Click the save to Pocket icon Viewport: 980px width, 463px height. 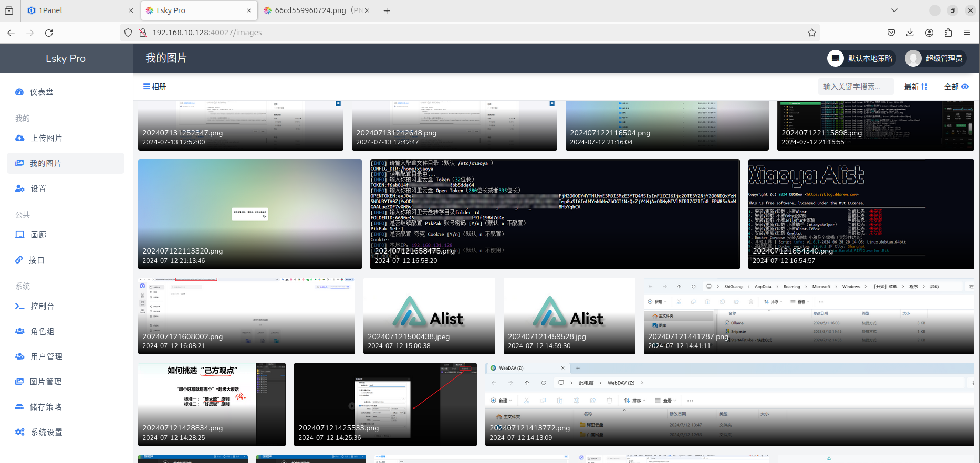(x=891, y=33)
